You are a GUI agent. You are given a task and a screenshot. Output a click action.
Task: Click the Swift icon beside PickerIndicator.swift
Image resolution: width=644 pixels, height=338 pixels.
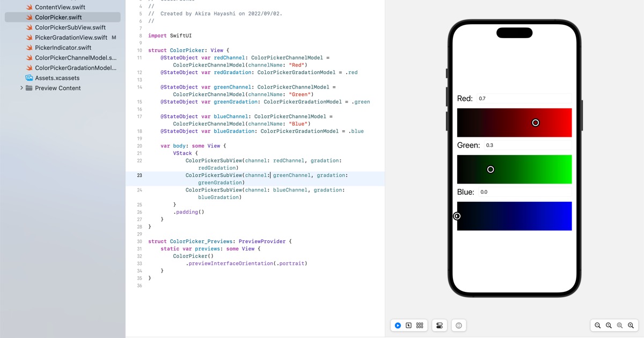29,48
